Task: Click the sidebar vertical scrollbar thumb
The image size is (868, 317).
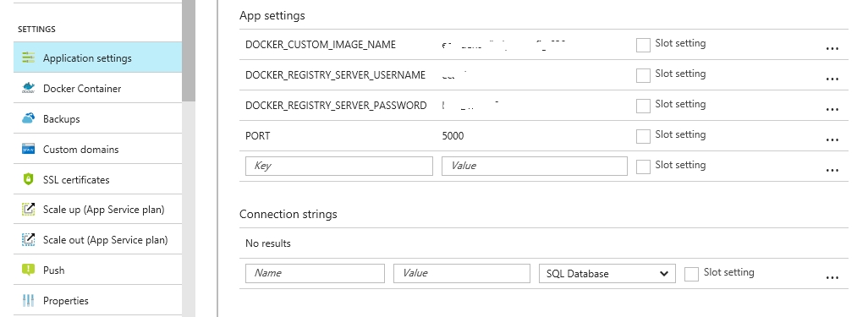Action: [x=188, y=51]
